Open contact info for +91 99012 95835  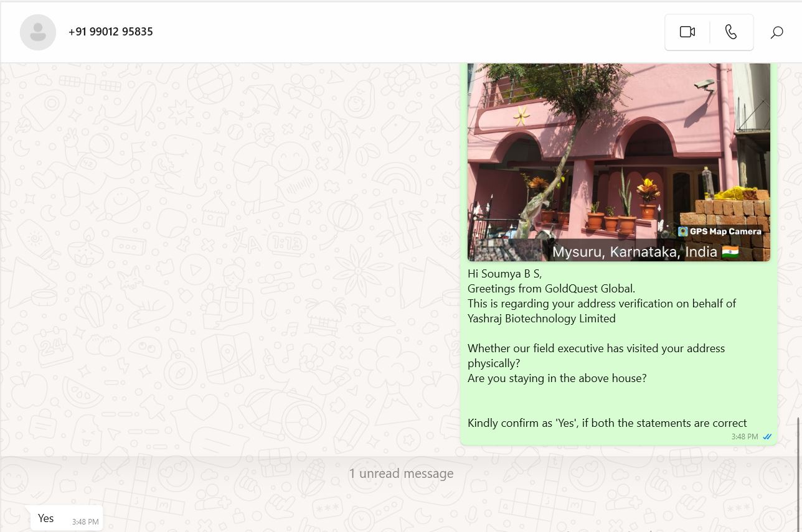[x=110, y=32]
